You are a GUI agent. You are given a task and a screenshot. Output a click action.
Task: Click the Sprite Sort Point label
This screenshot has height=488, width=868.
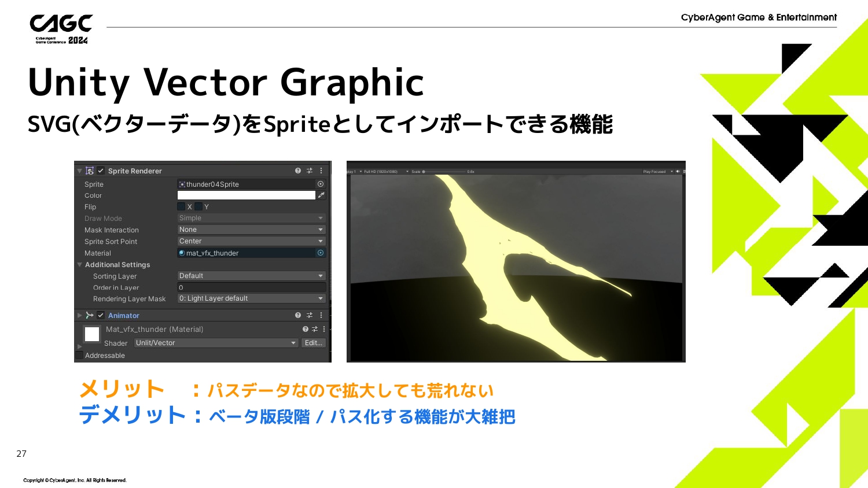click(111, 242)
